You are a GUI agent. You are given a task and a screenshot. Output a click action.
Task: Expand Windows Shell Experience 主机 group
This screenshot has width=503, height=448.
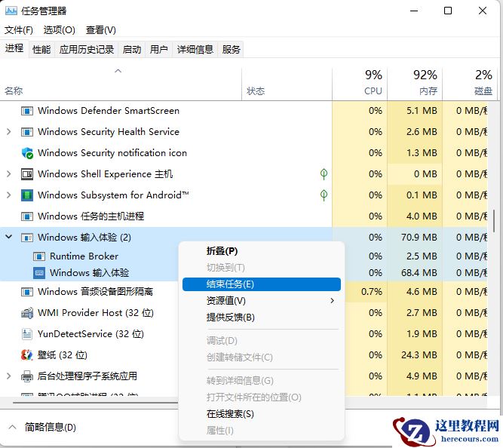pyautogui.click(x=8, y=174)
